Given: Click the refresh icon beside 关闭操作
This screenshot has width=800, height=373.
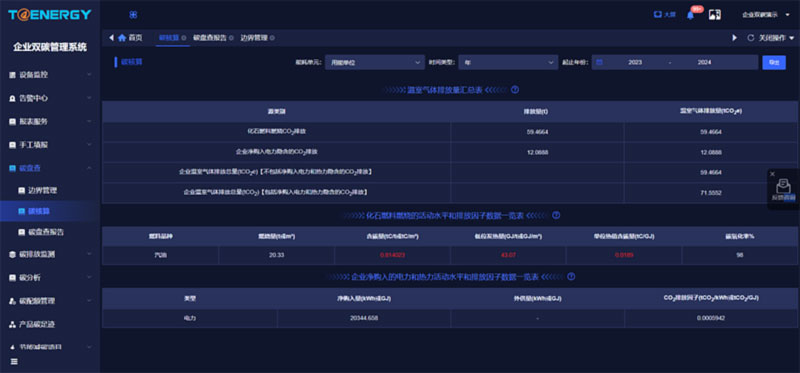Looking at the screenshot, I should tap(751, 38).
